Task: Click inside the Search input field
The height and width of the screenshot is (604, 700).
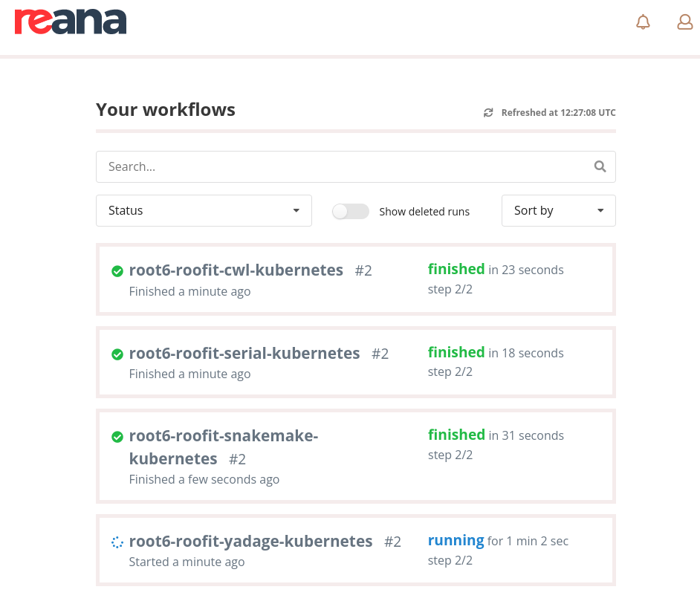Action: coord(297,166)
